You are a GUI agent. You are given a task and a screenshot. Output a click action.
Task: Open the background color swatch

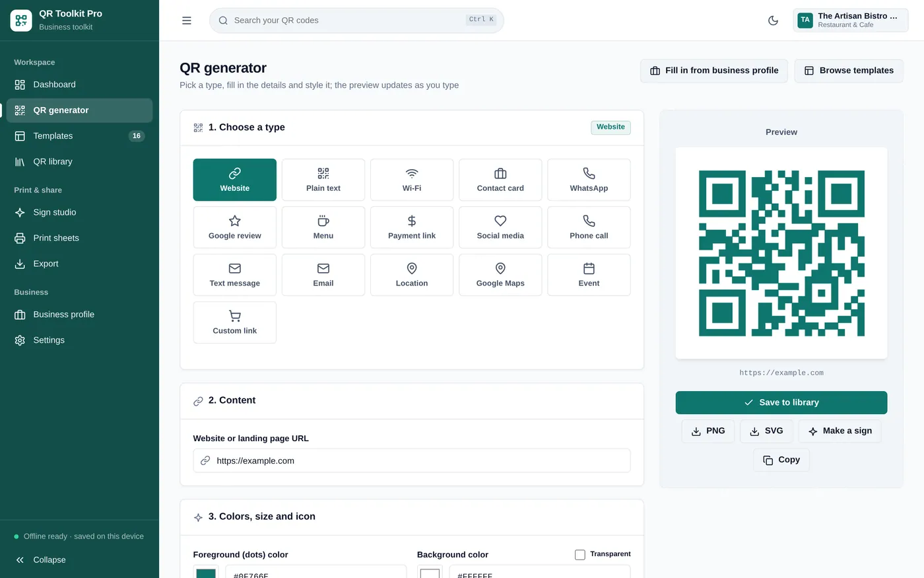(x=430, y=572)
